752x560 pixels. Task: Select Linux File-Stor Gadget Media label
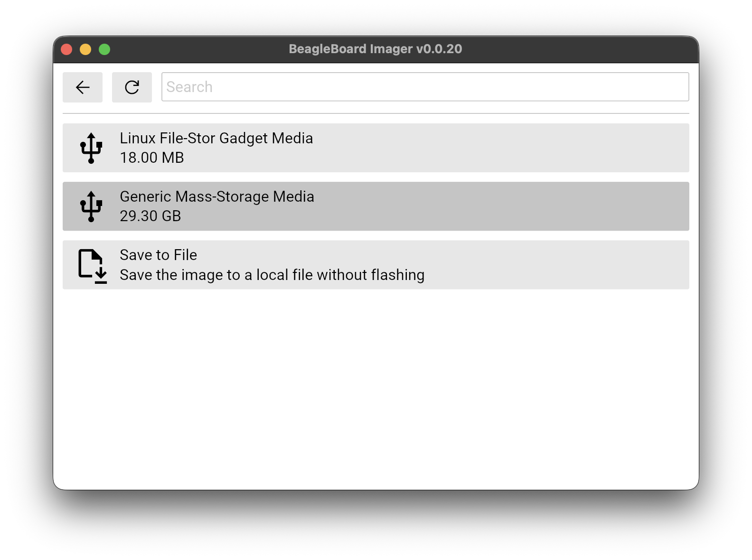pos(216,138)
